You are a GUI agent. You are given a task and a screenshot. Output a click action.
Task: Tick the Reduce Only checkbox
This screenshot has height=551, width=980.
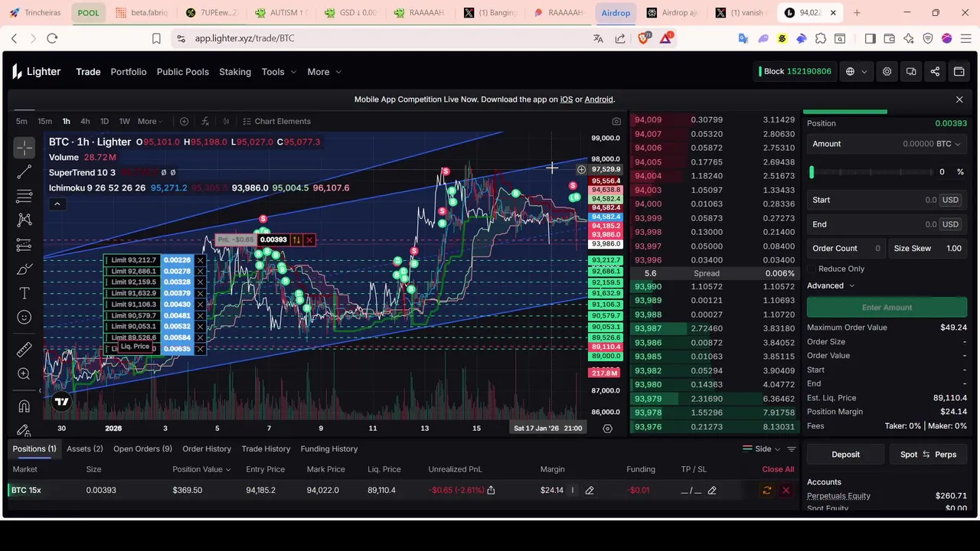pyautogui.click(x=812, y=269)
